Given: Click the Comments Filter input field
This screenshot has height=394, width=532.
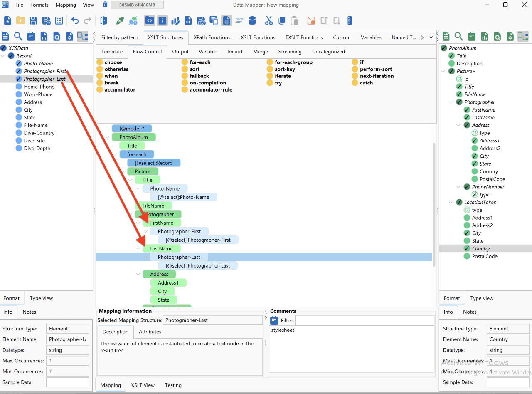Looking at the screenshot, I should click(x=365, y=320).
